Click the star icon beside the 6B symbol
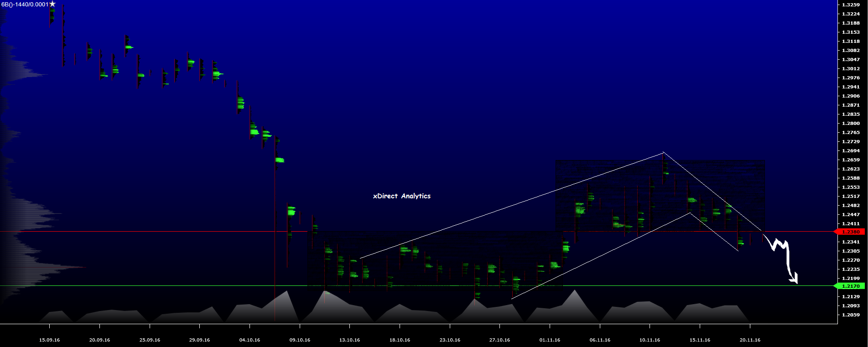The width and height of the screenshot is (868, 347). (52, 4)
